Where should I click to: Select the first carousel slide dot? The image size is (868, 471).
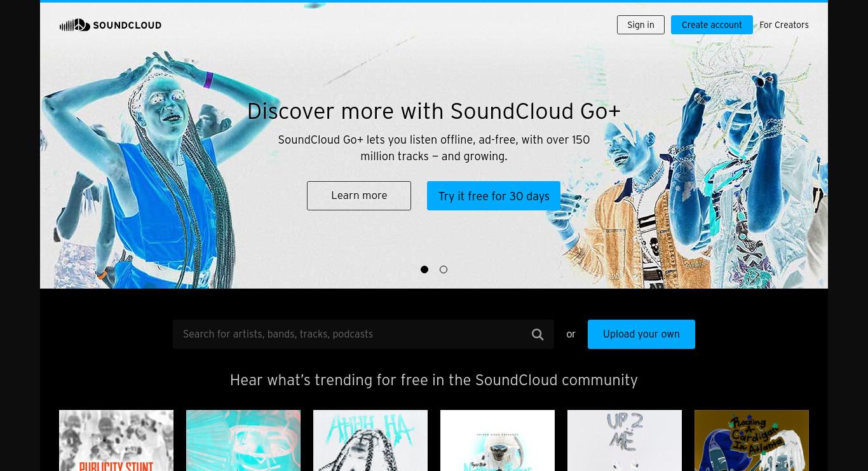[x=424, y=270]
